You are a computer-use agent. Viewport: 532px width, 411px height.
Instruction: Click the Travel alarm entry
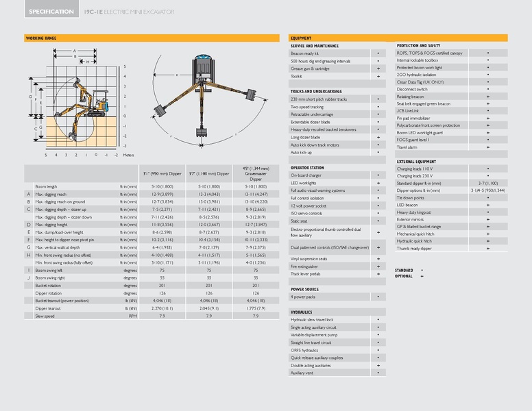coord(407,147)
